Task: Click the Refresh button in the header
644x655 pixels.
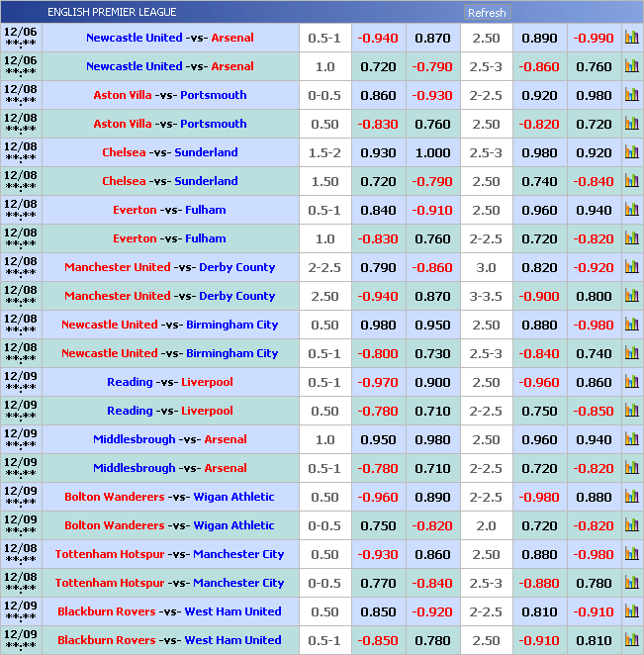Action: 486,13
